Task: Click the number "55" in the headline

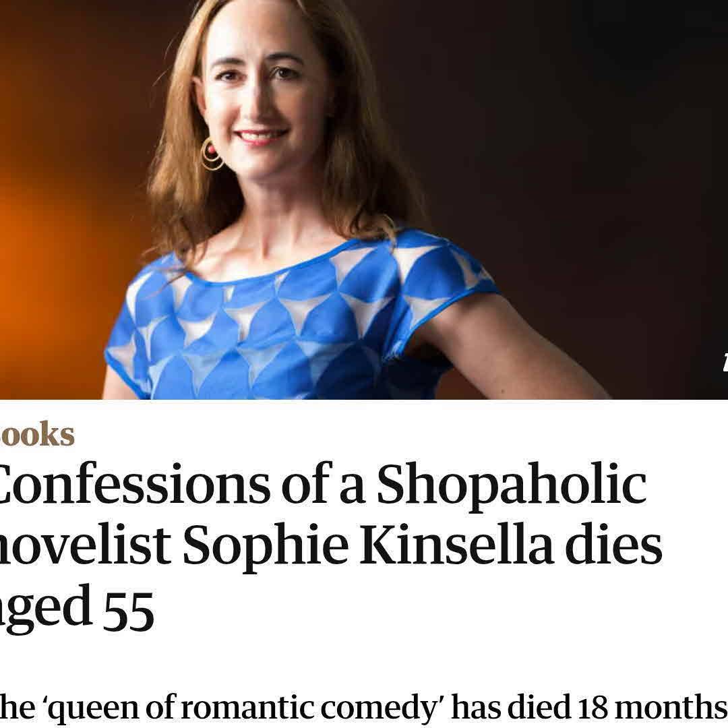Action: pyautogui.click(x=128, y=609)
